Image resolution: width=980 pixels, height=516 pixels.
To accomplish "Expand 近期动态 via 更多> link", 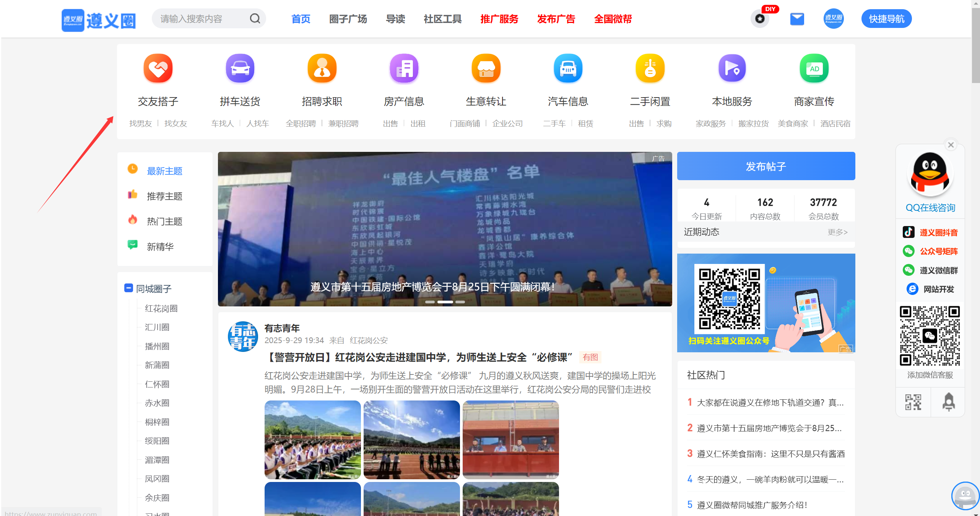I will coord(837,232).
